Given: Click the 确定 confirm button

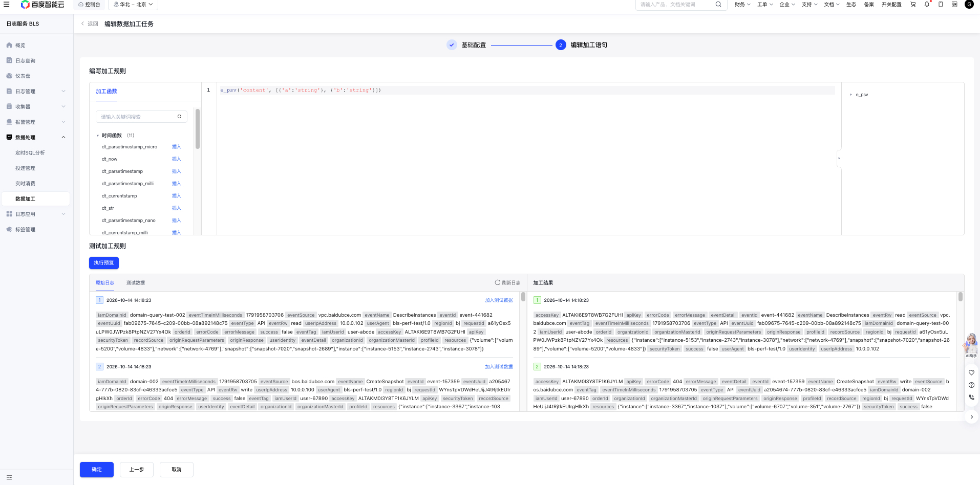Looking at the screenshot, I should click(97, 470).
